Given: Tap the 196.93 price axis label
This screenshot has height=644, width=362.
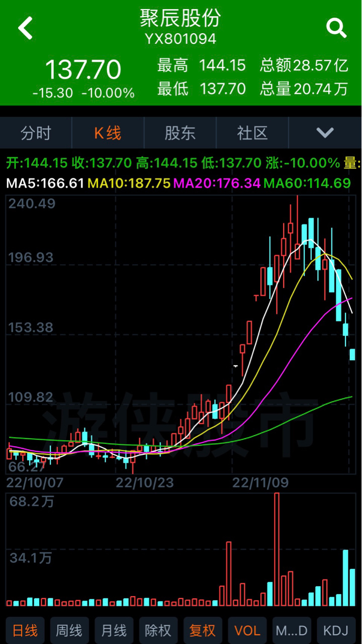Looking at the screenshot, I should pyautogui.click(x=30, y=258).
